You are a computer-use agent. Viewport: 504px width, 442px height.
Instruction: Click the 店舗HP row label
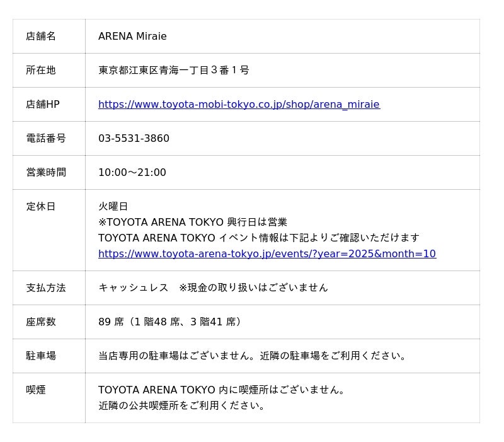pyautogui.click(x=43, y=105)
